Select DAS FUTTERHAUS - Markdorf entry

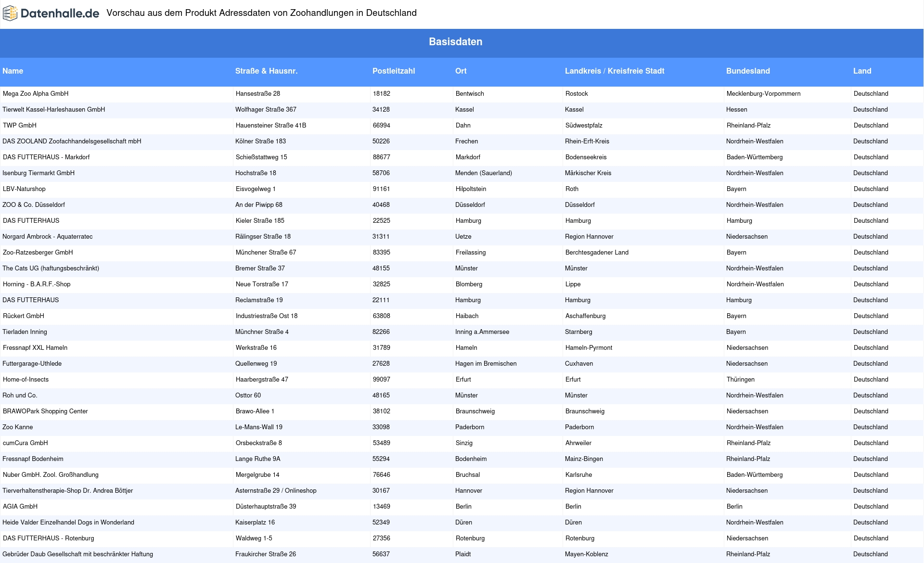coord(46,157)
